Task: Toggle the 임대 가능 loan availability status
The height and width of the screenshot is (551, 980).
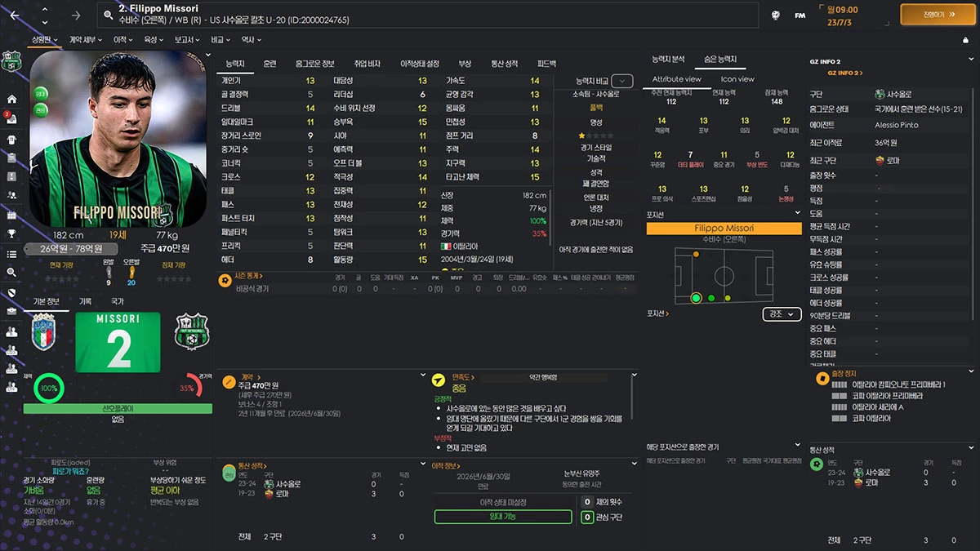Action: [501, 517]
